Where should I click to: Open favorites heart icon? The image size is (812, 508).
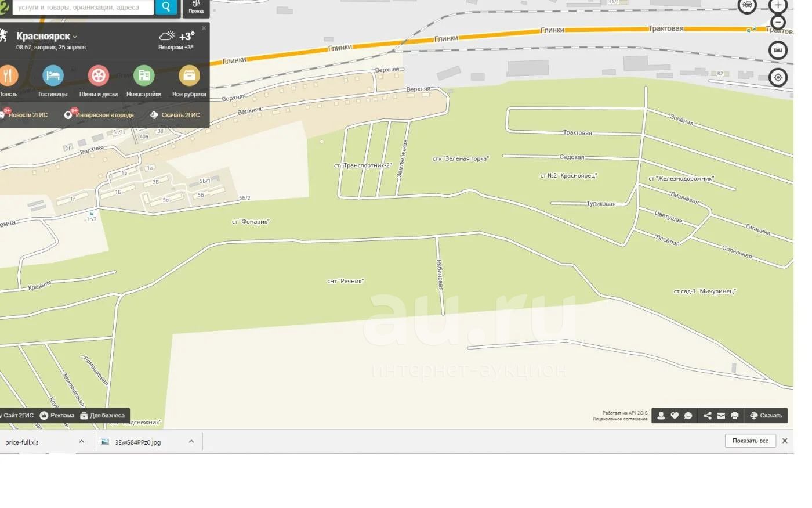675,416
